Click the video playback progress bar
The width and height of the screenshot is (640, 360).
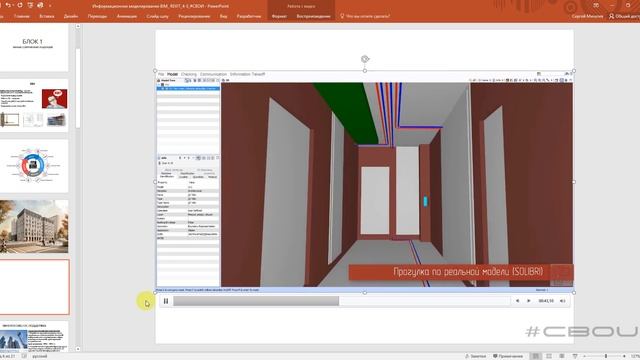(342, 301)
